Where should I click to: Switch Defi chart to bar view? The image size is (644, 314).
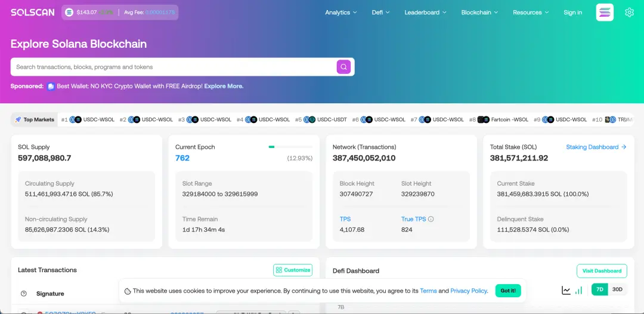[x=578, y=290]
